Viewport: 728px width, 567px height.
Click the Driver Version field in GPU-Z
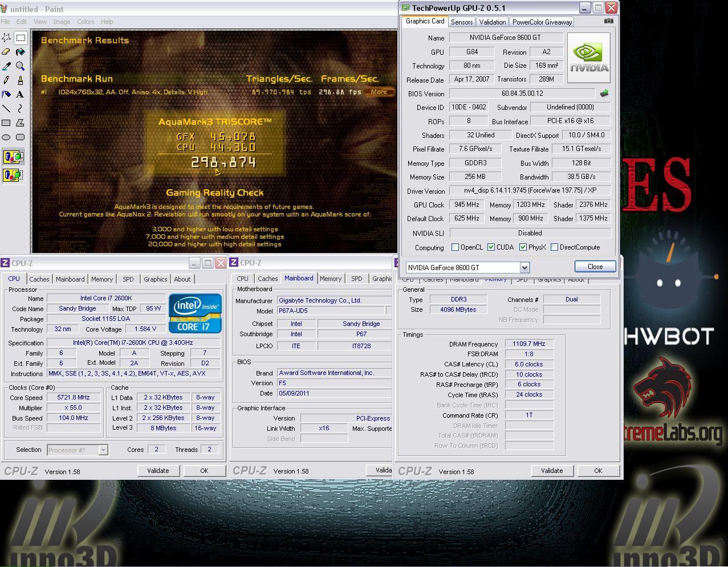coord(530,190)
